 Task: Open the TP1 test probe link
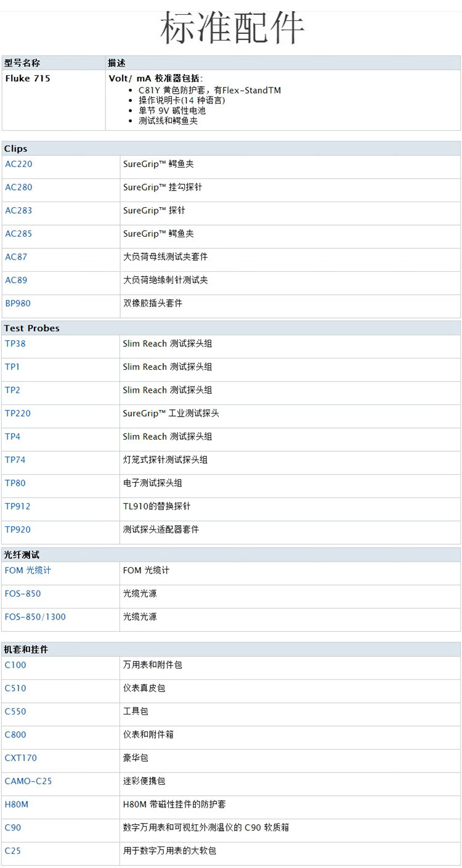point(12,367)
